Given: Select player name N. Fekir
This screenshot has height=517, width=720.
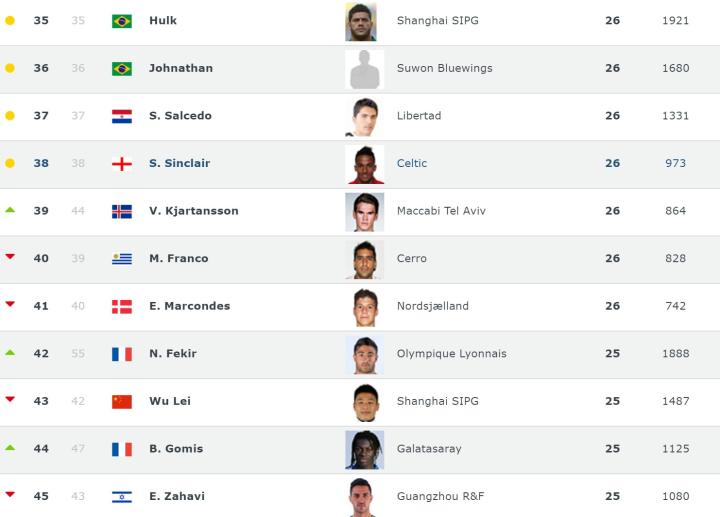Looking at the screenshot, I should pos(173,354).
